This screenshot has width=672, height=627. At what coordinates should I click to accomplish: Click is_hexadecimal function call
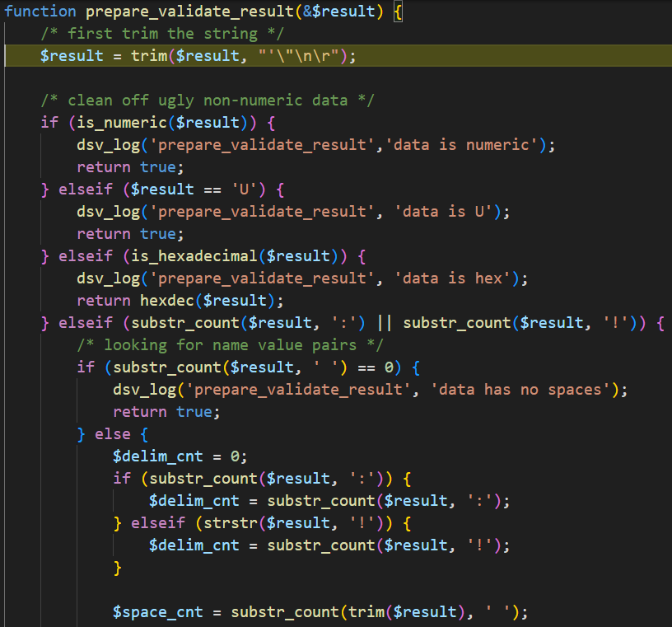(x=194, y=256)
